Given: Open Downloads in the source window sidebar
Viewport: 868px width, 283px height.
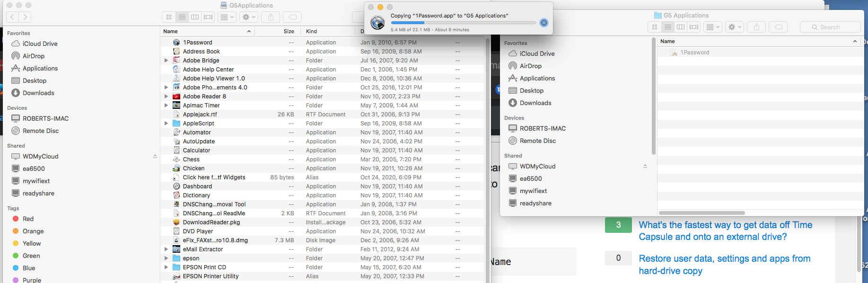Looking at the screenshot, I should [x=38, y=93].
